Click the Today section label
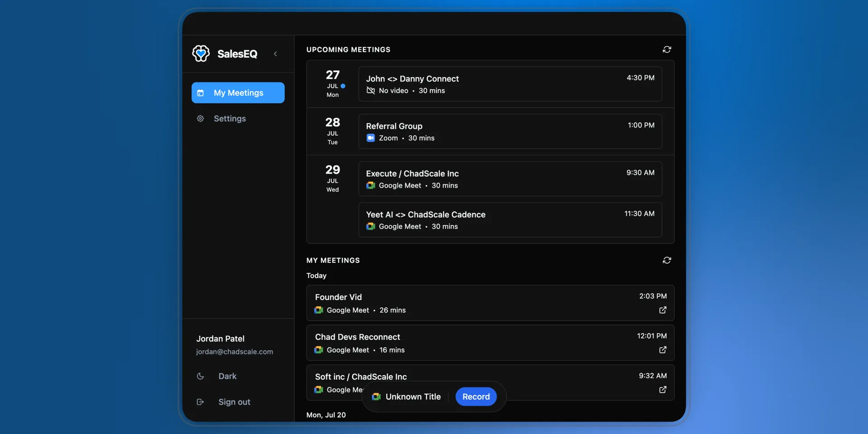 pyautogui.click(x=316, y=275)
